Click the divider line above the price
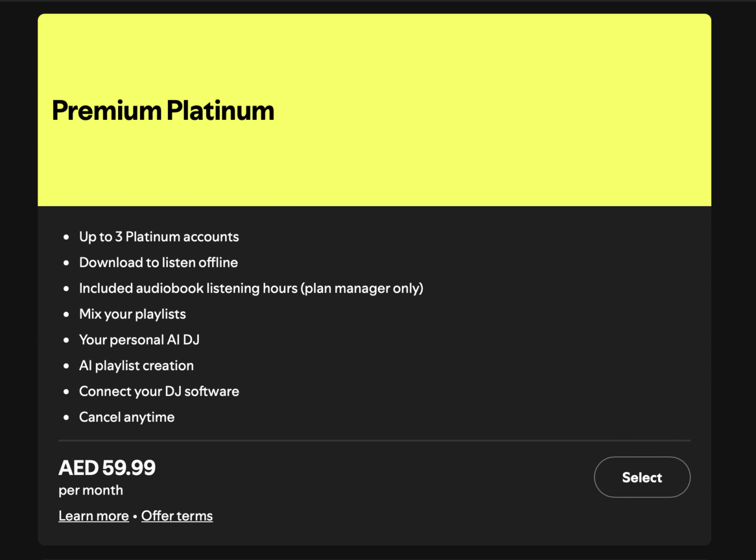 click(374, 441)
